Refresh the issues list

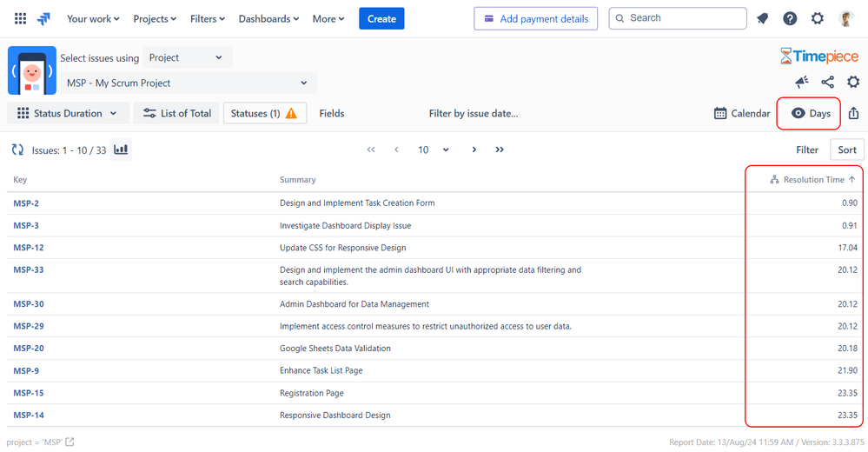coord(17,150)
